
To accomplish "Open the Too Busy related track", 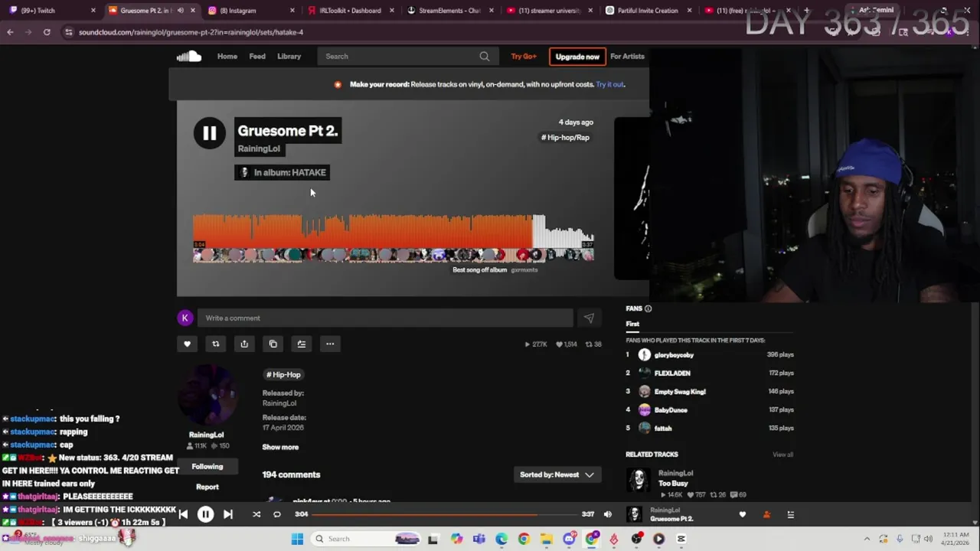I will pyautogui.click(x=673, y=484).
